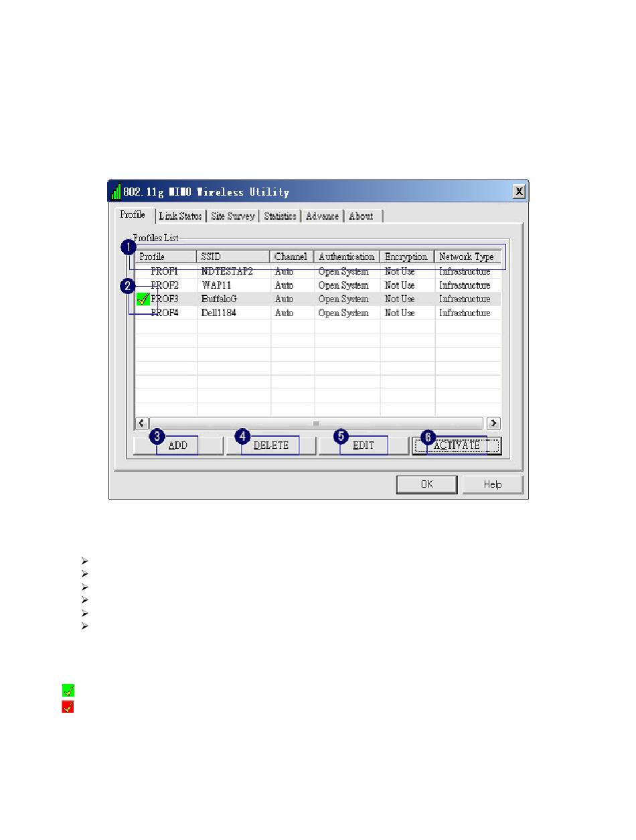The width and height of the screenshot is (636, 840).
Task: Open the Site Survey tab
Action: coord(232,216)
